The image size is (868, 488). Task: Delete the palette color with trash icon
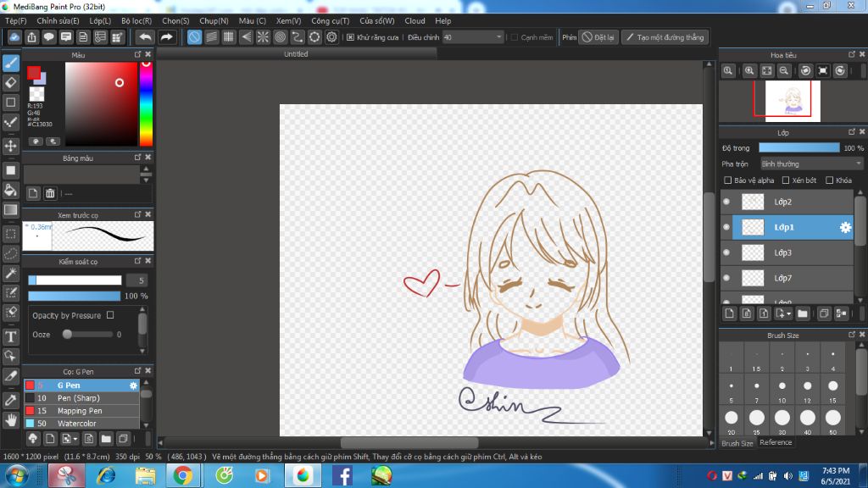click(x=50, y=193)
